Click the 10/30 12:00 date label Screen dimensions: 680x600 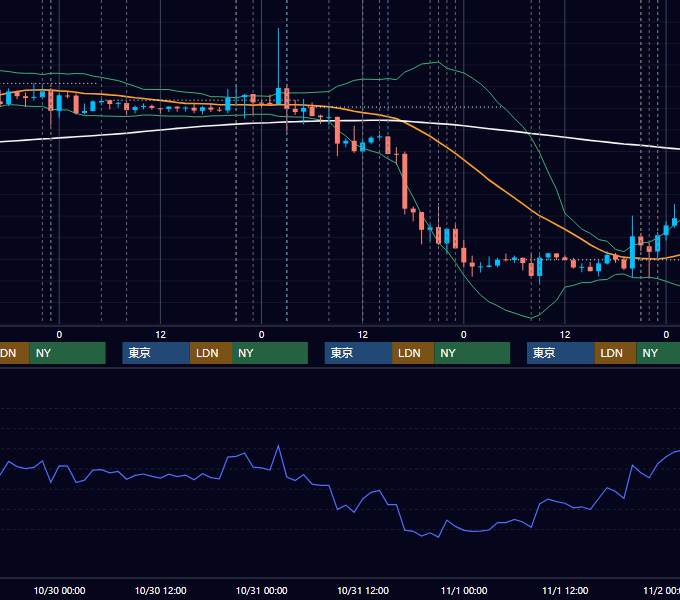160,590
